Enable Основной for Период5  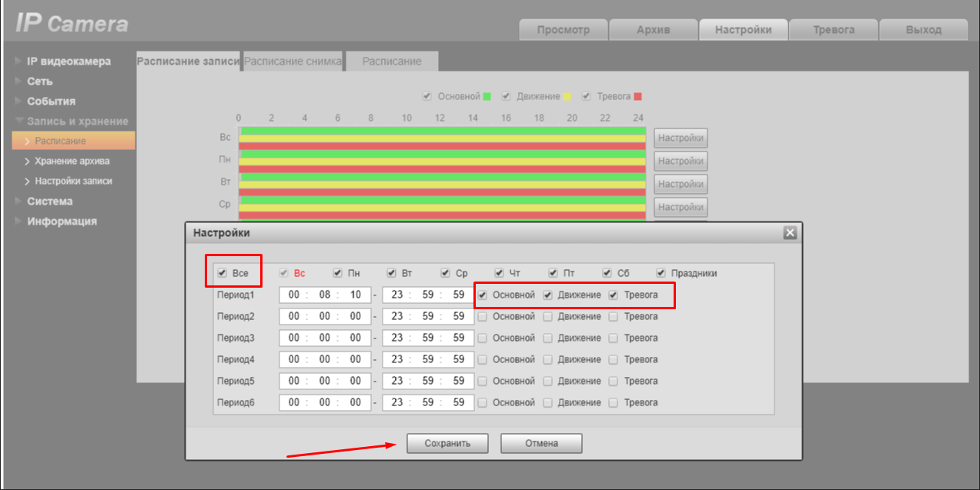point(482,381)
